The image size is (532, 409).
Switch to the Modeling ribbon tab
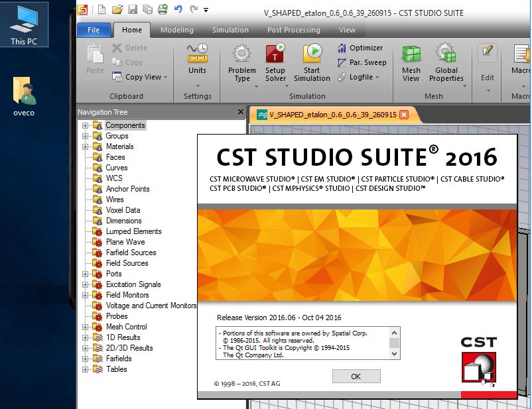(177, 30)
